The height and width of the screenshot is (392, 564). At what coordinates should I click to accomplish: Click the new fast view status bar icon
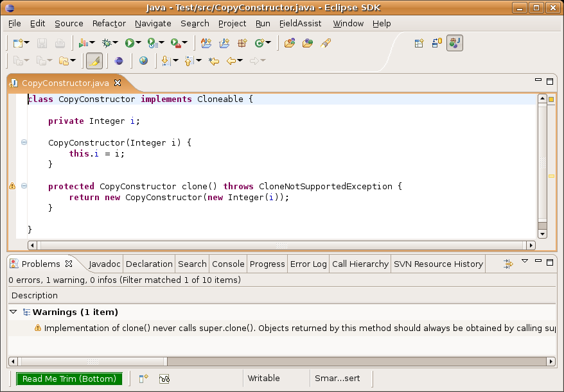pos(143,379)
